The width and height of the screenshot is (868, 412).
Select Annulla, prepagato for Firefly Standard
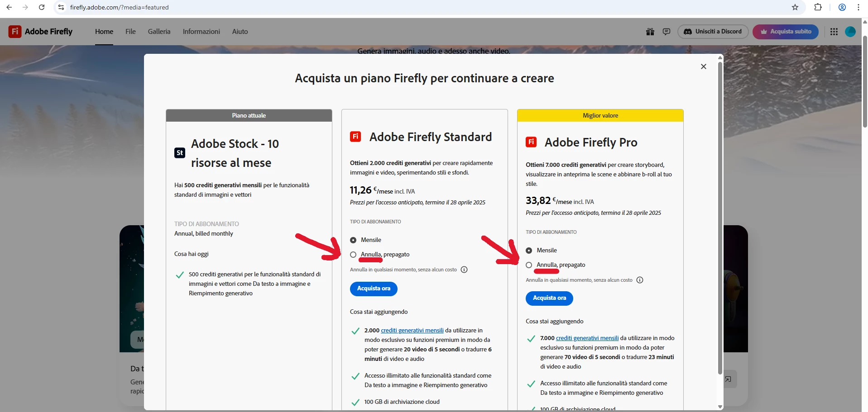353,255
